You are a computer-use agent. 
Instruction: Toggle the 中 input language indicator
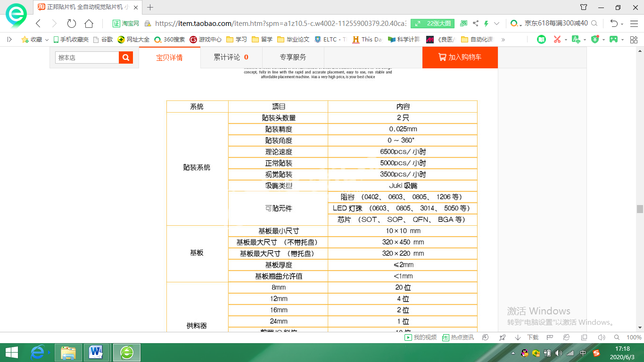[583, 353]
